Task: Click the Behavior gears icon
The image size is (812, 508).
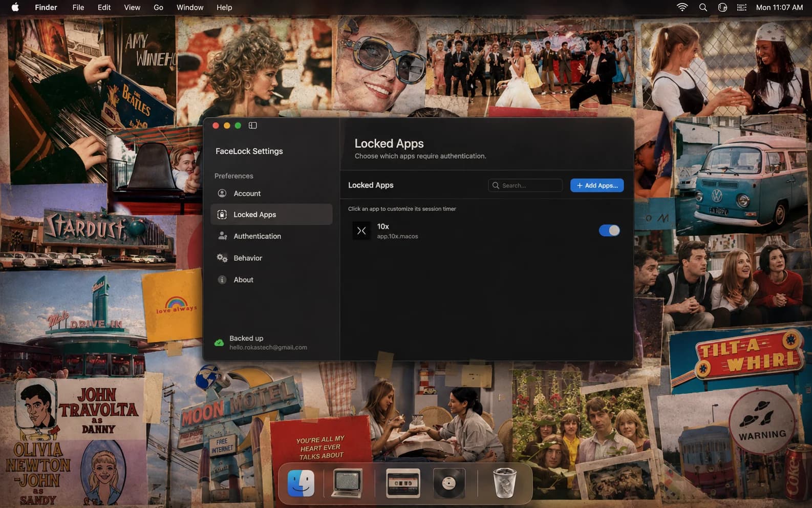Action: [222, 258]
